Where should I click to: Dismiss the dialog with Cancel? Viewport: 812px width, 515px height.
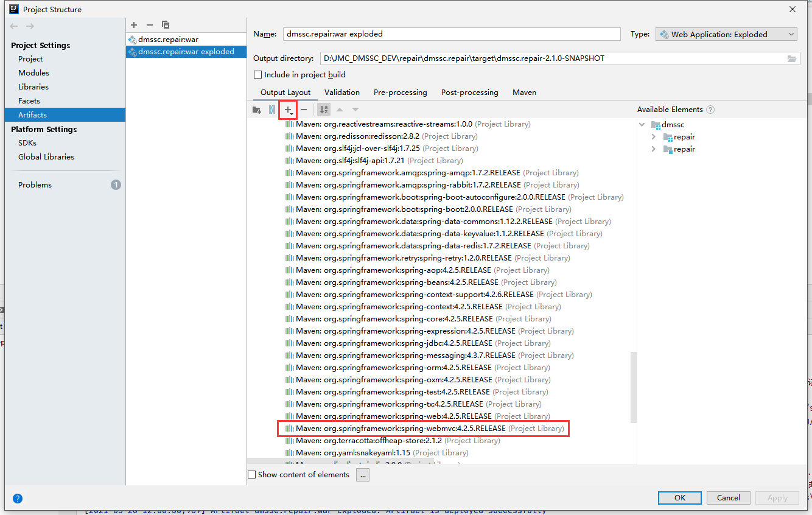pos(728,498)
